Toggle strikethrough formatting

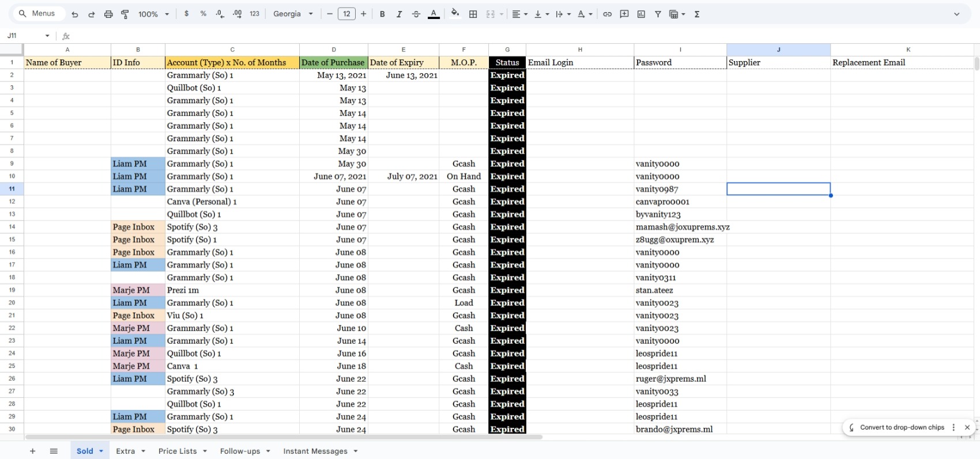coord(416,14)
